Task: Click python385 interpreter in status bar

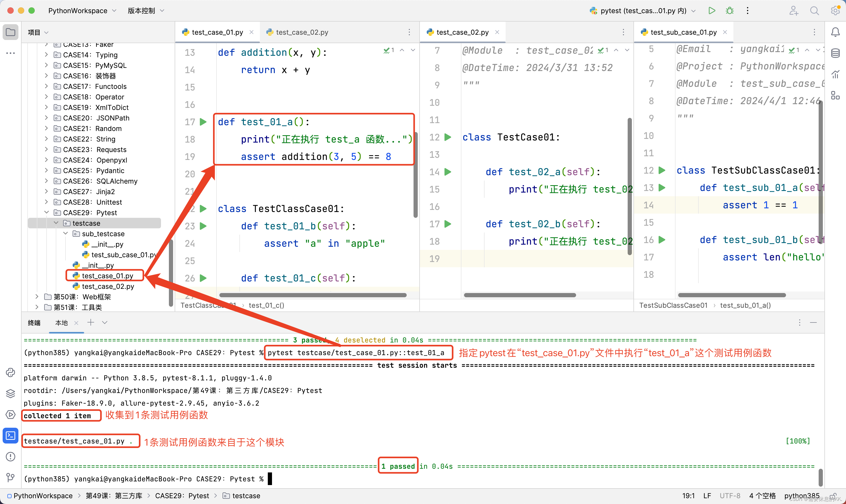Action: (802, 496)
